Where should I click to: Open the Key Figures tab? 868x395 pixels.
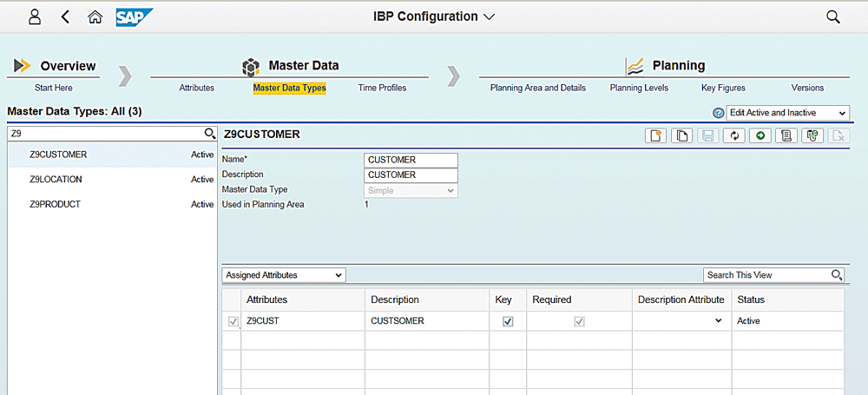[x=723, y=88]
